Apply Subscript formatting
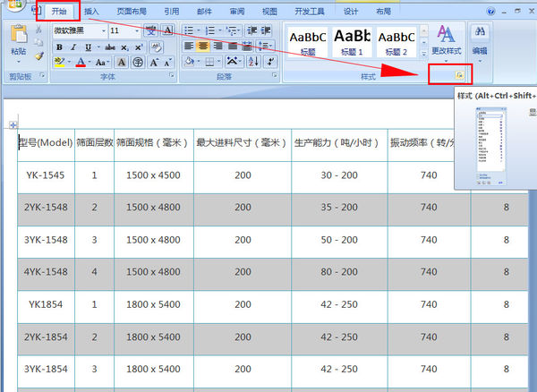537x392 pixels. pos(124,47)
